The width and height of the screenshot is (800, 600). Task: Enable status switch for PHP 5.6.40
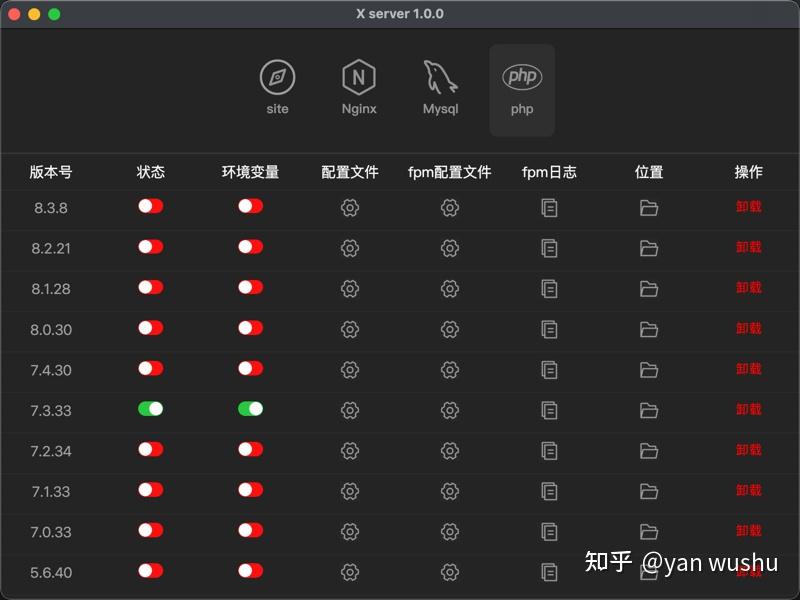[150, 572]
